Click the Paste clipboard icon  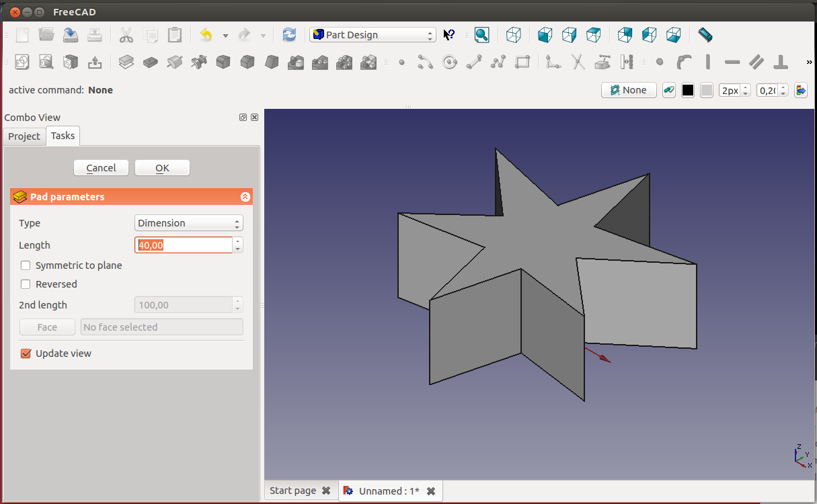coord(175,35)
